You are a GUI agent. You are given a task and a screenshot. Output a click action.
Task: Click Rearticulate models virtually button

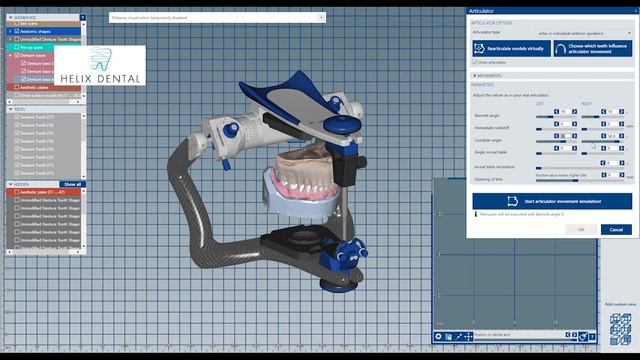click(x=511, y=49)
